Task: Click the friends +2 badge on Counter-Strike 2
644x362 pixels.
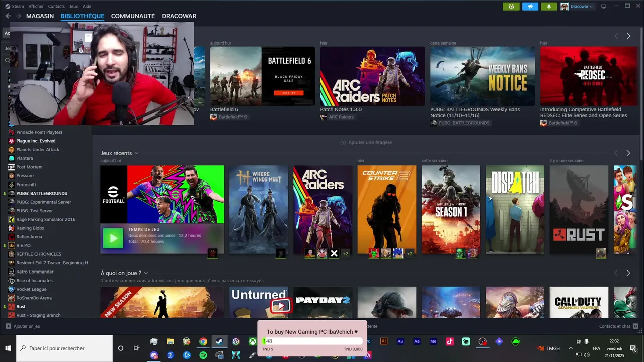Action: (x=410, y=254)
